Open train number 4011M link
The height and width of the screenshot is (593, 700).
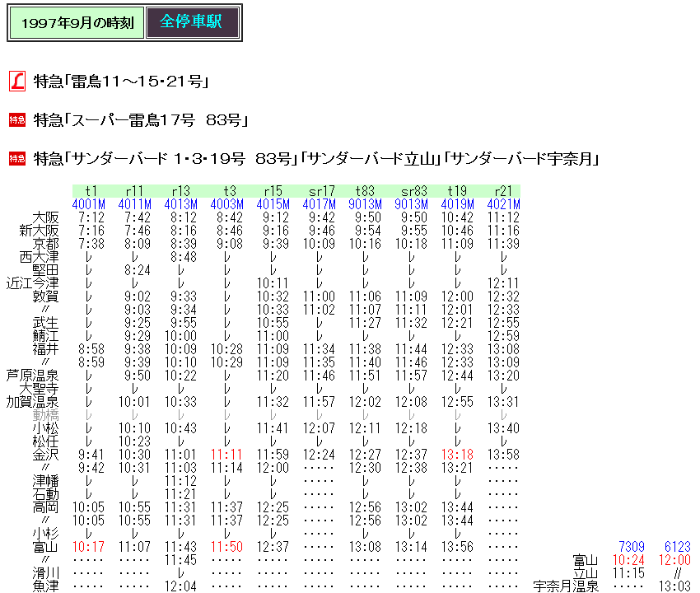click(135, 204)
